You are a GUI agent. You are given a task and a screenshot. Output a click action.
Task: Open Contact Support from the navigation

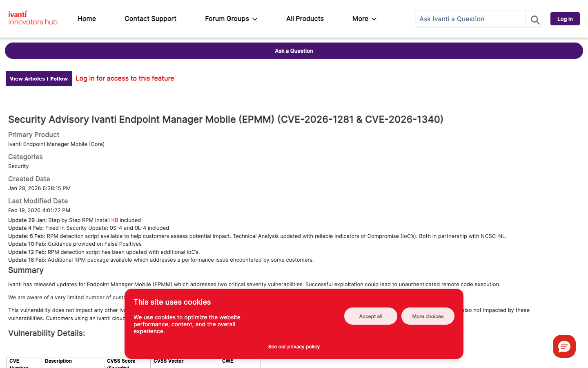coord(150,19)
